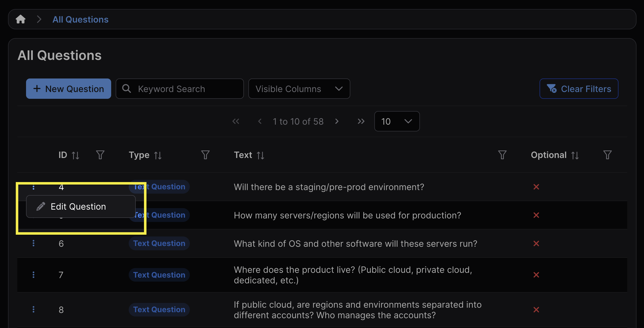Viewport: 644px width, 328px height.
Task: Open filter for Type column
Action: (x=205, y=155)
